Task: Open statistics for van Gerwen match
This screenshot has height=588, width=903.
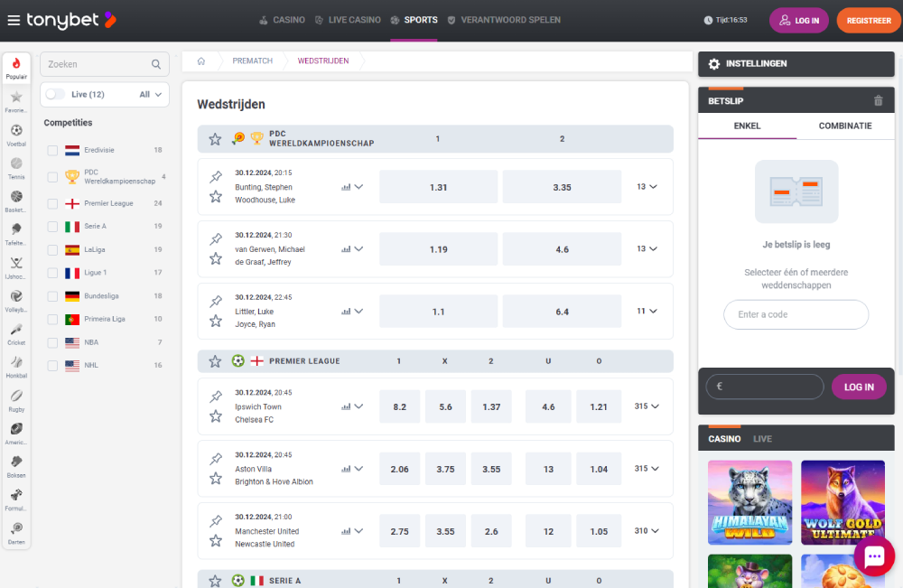Action: point(346,249)
